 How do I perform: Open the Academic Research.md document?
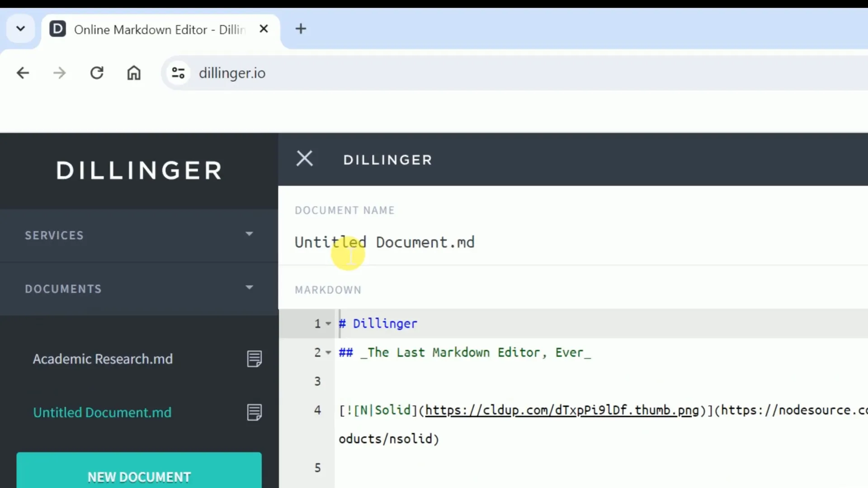point(103,359)
